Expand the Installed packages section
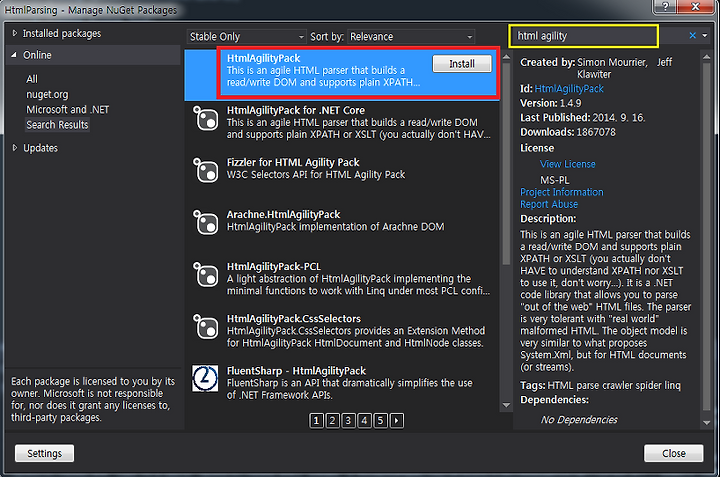Image resolution: width=720 pixels, height=477 pixels. click(15, 33)
